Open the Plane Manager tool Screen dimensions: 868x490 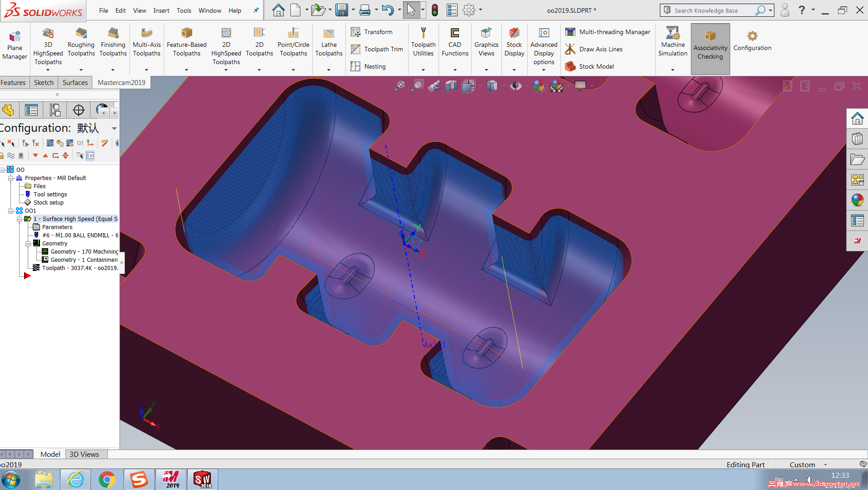[15, 44]
